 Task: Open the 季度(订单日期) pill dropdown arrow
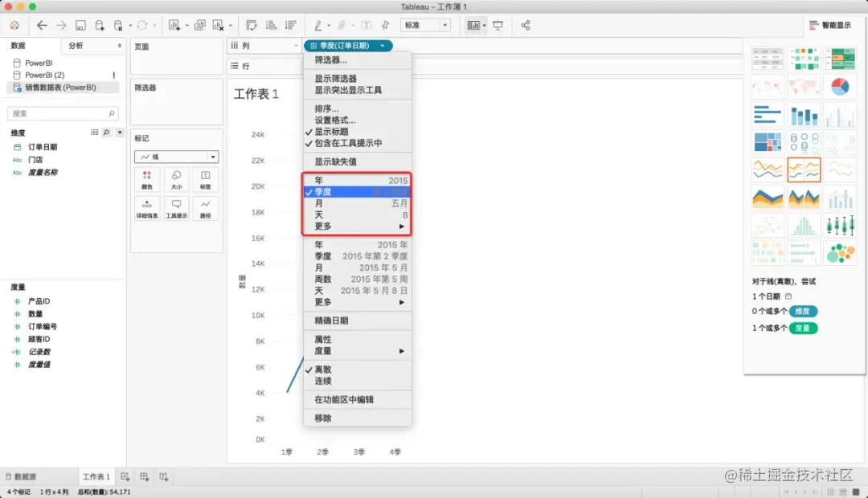[x=383, y=45]
